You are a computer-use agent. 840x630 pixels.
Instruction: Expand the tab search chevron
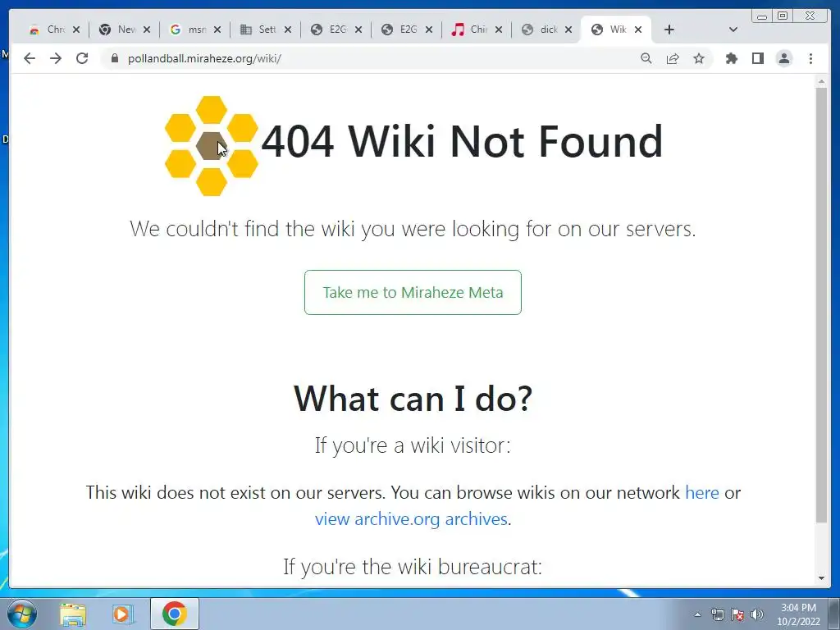(733, 30)
